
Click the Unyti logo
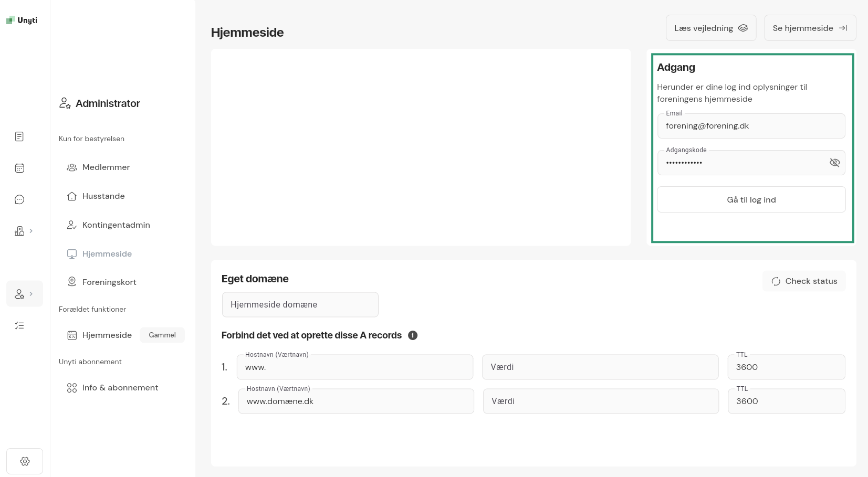coord(22,20)
